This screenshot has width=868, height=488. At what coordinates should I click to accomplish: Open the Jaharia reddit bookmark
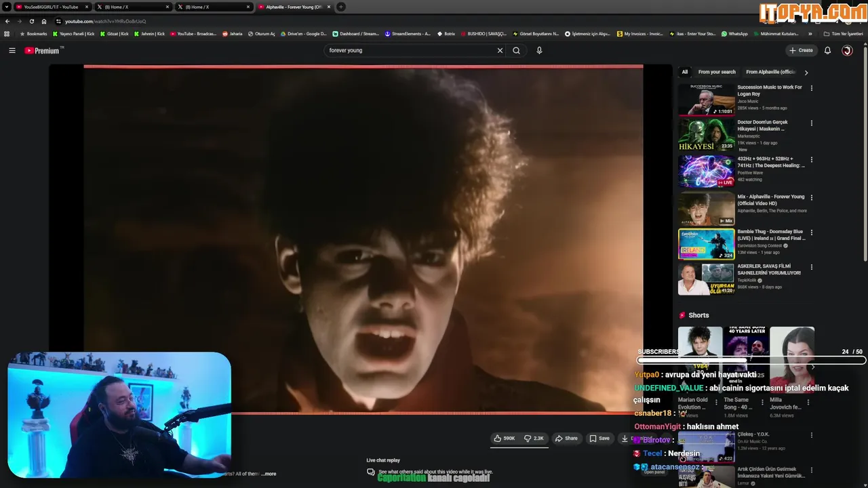(233, 33)
